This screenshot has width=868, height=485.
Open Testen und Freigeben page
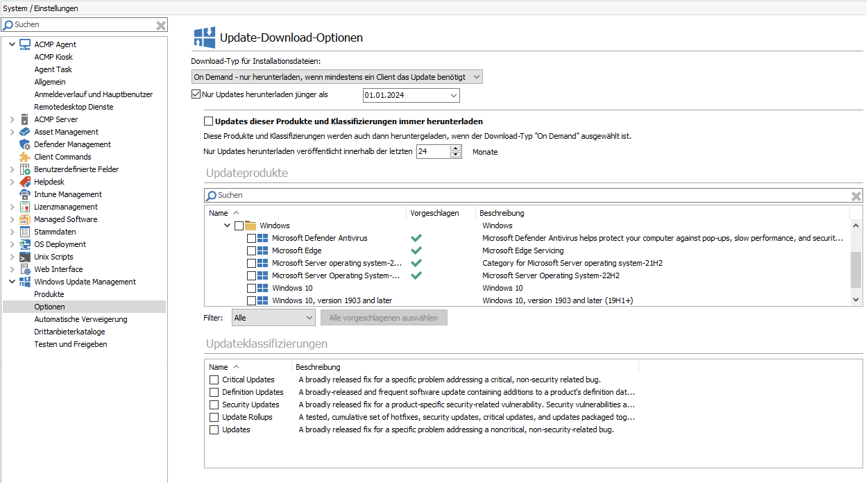(x=71, y=344)
